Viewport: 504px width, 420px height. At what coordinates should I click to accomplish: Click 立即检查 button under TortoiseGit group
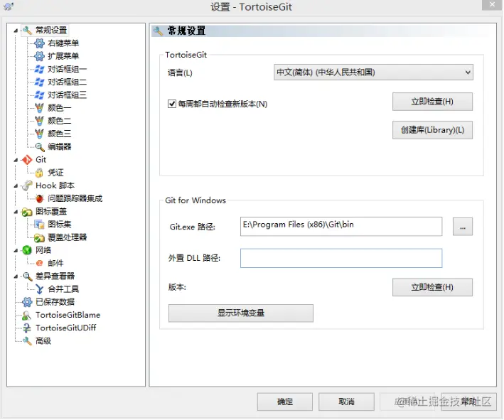432,102
